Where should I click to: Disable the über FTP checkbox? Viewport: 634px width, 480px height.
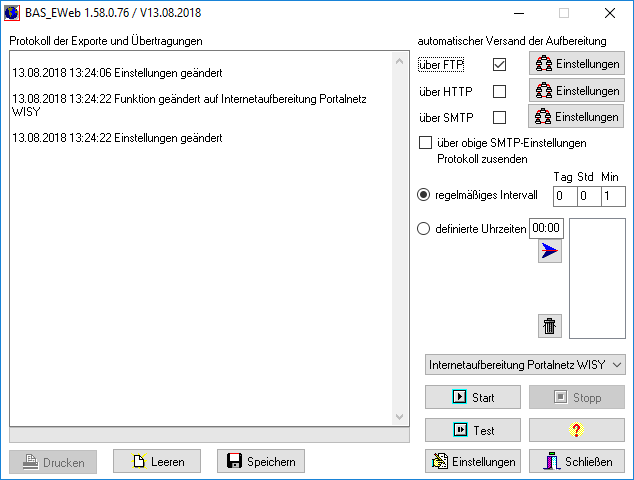(499, 64)
